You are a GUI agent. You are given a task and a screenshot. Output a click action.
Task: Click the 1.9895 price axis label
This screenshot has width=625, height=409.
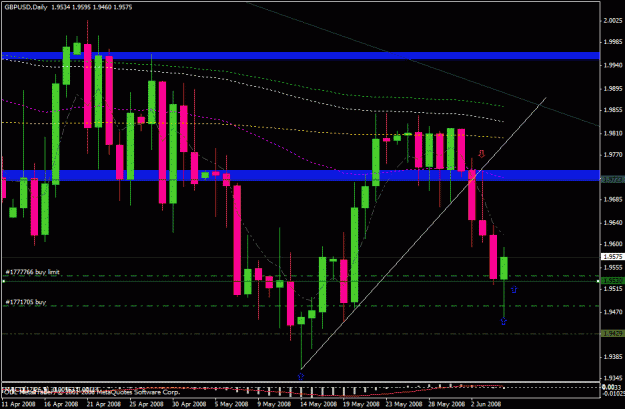pyautogui.click(x=613, y=88)
